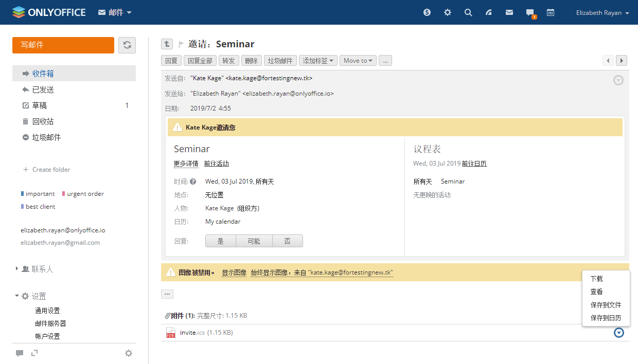This screenshot has width=638, height=364.
Task: Open the Move to dropdown
Action: (358, 61)
